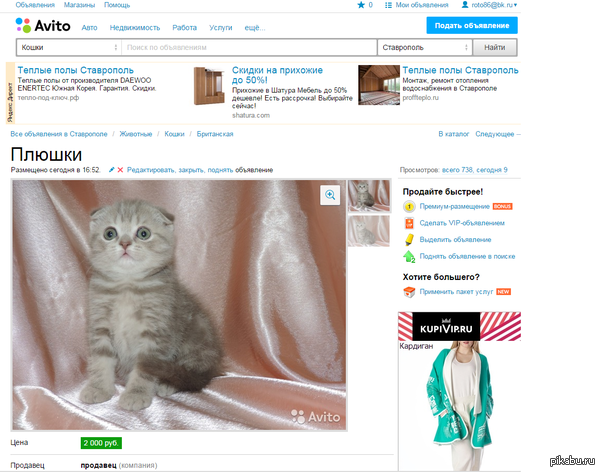600x472 pixels.
Task: Open the Ставрополь city dropdown
Action: [425, 47]
